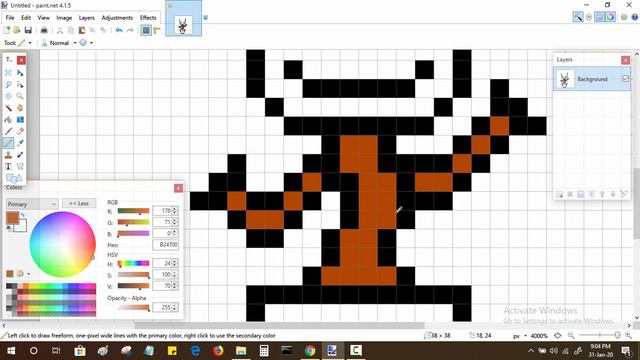This screenshot has height=360, width=640.
Task: Close the Colors panel
Action: [178, 188]
